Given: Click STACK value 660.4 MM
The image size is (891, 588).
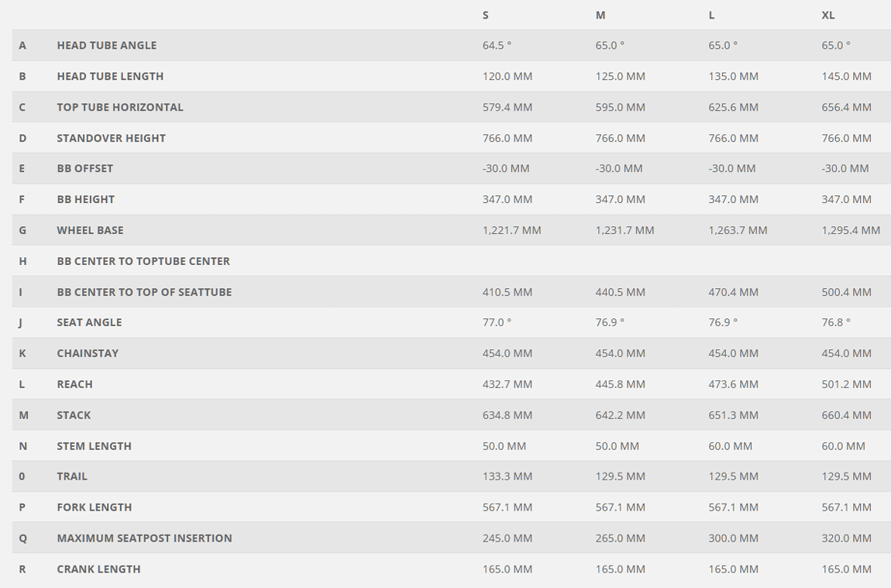Looking at the screenshot, I should (x=846, y=415).
